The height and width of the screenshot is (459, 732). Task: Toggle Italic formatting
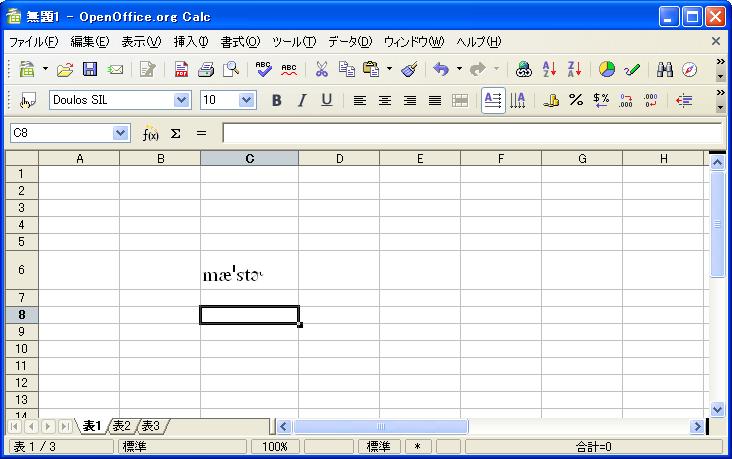pos(302,100)
